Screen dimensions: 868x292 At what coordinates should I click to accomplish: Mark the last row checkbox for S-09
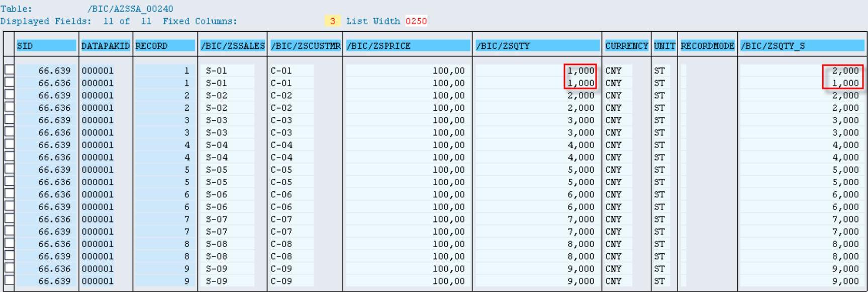pos(9,280)
